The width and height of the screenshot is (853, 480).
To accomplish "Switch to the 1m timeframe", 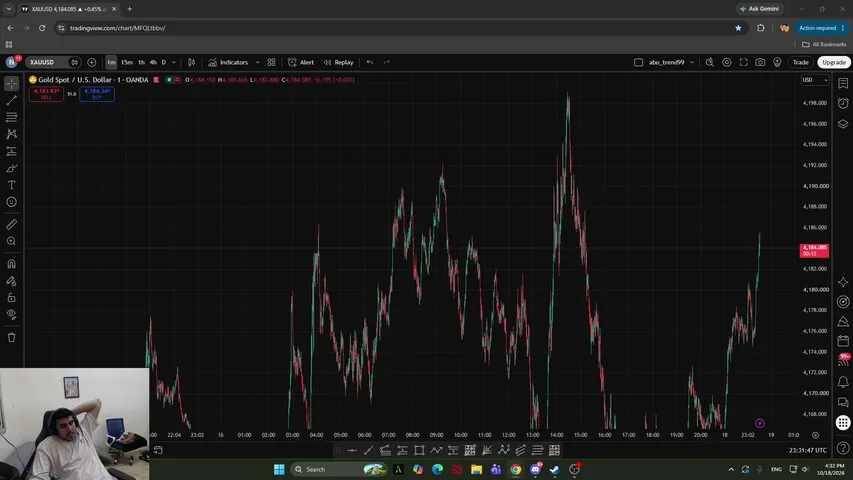I will (111, 62).
